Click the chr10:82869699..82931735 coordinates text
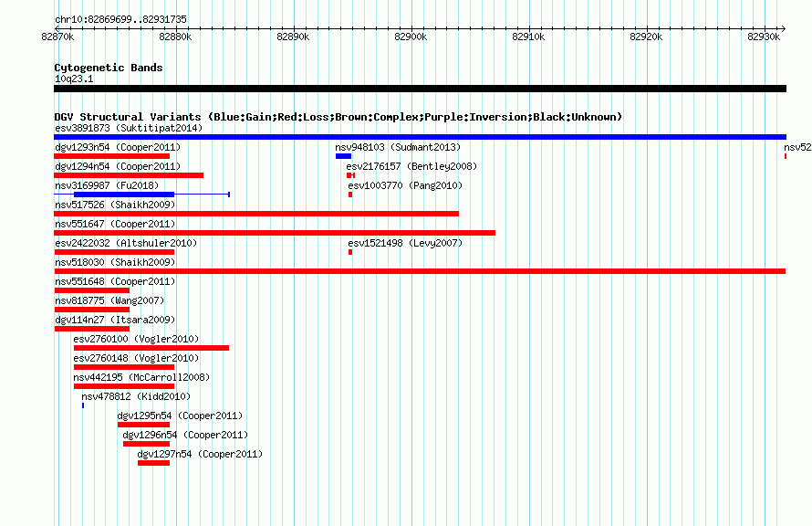Viewport: 812px width, 526px height. [x=120, y=20]
